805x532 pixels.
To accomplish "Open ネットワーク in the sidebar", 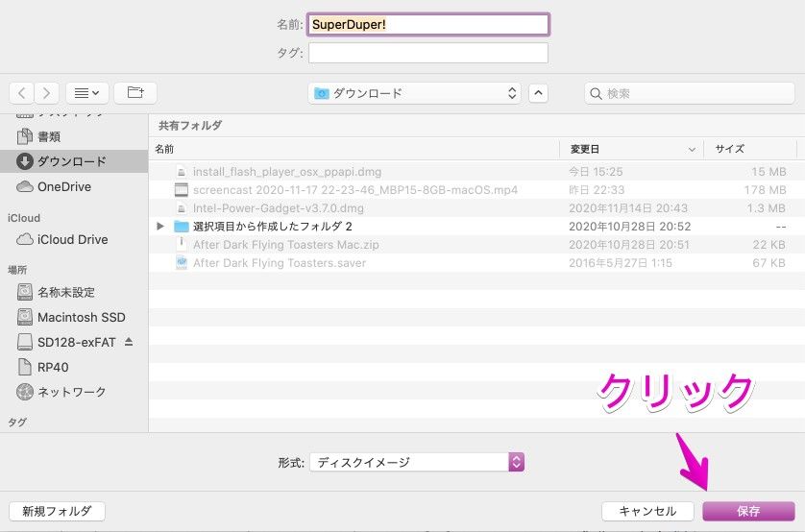I will click(74, 392).
